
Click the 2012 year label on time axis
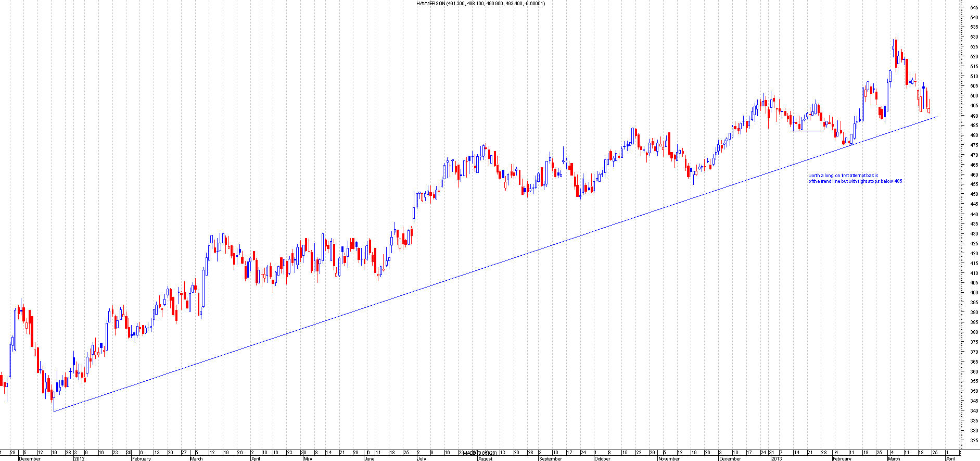(79, 458)
